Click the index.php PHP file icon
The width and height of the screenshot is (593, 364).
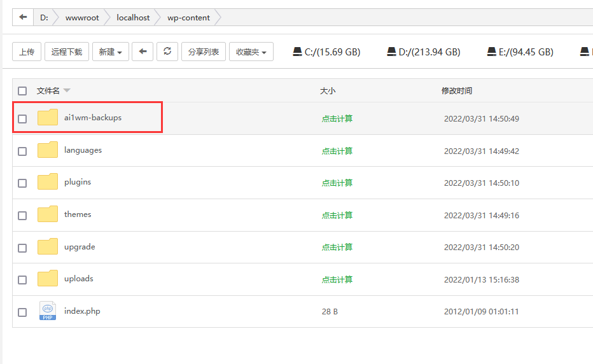(x=48, y=311)
